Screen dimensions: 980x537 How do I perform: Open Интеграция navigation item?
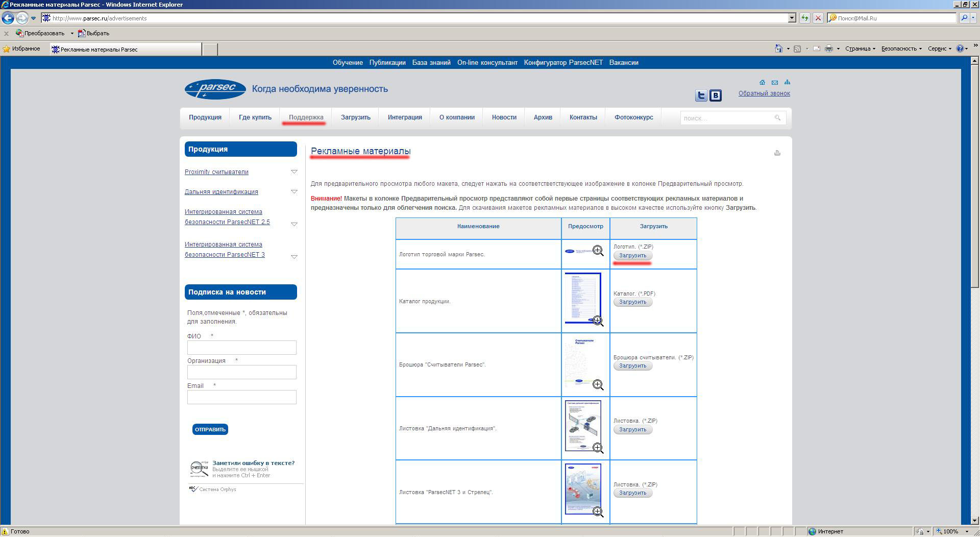point(405,117)
